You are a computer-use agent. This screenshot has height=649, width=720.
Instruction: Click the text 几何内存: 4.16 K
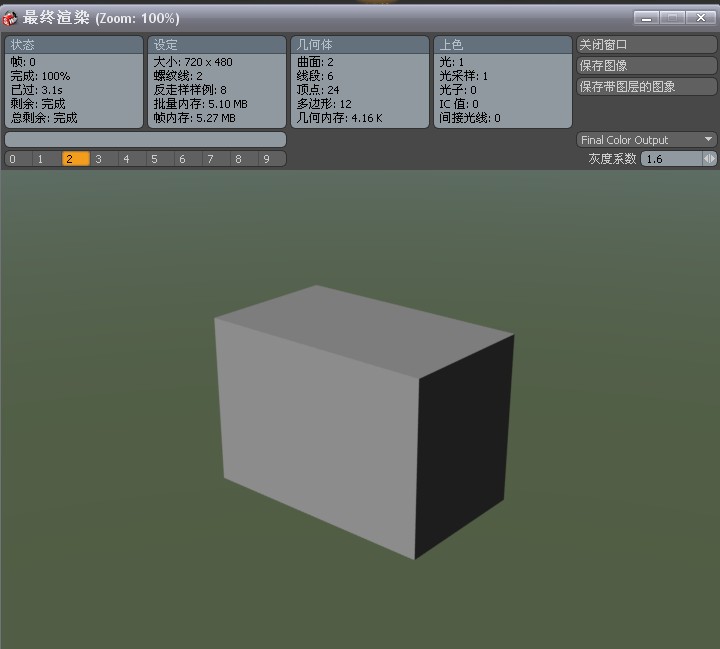point(339,118)
